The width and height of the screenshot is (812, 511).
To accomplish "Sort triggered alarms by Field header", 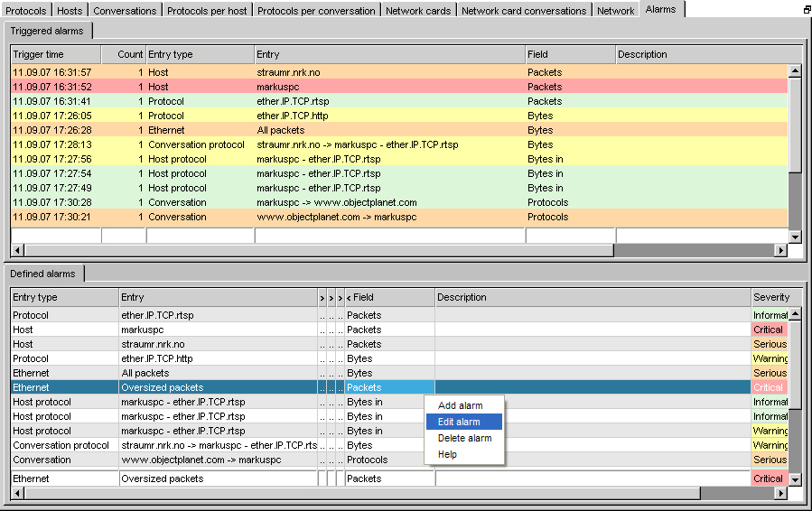I will pyautogui.click(x=571, y=54).
